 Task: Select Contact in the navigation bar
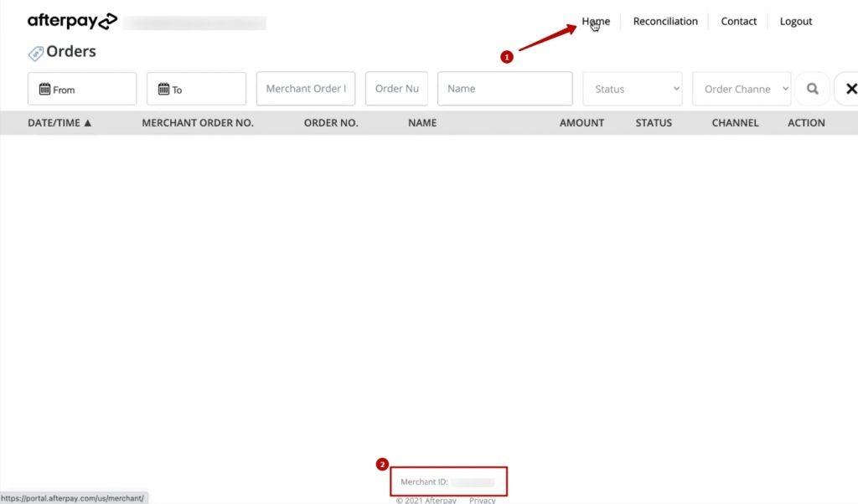738,22
